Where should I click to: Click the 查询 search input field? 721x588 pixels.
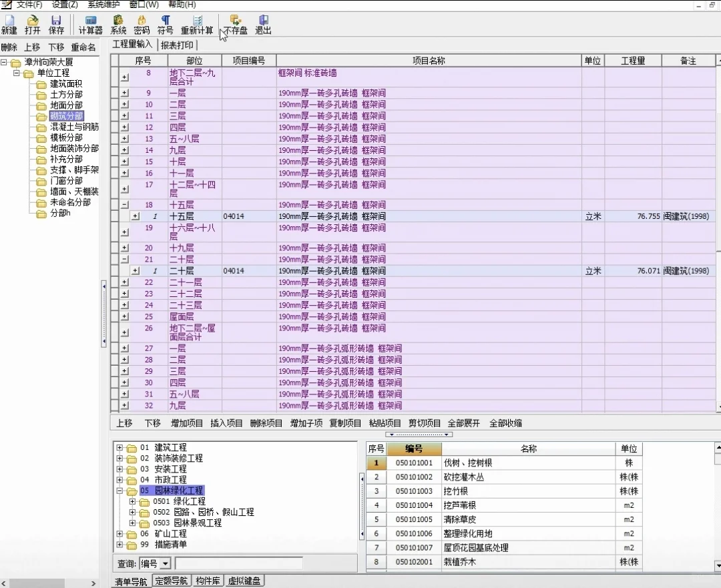[238, 563]
